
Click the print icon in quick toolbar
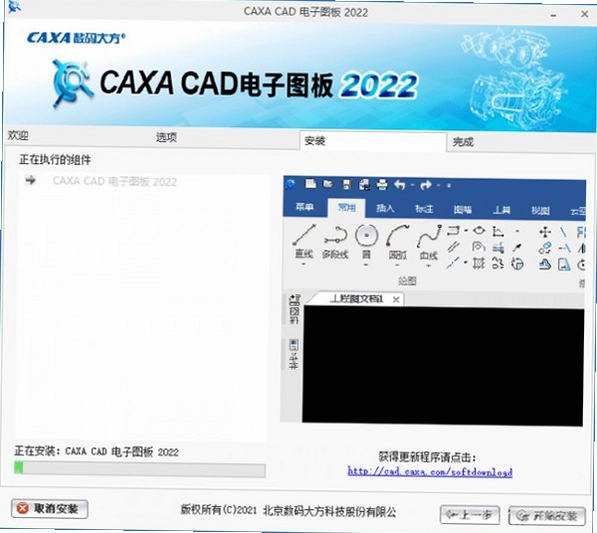pyautogui.click(x=382, y=185)
